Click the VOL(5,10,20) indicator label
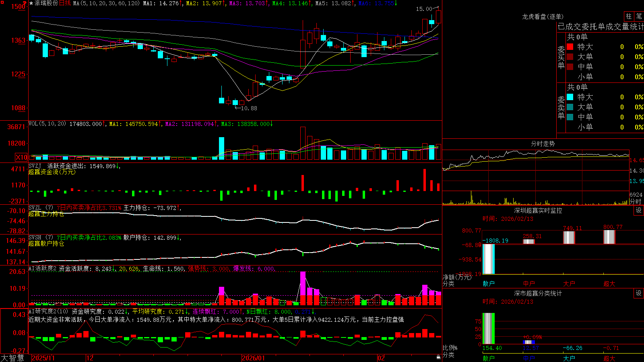The width and height of the screenshot is (644, 362). pos(47,124)
